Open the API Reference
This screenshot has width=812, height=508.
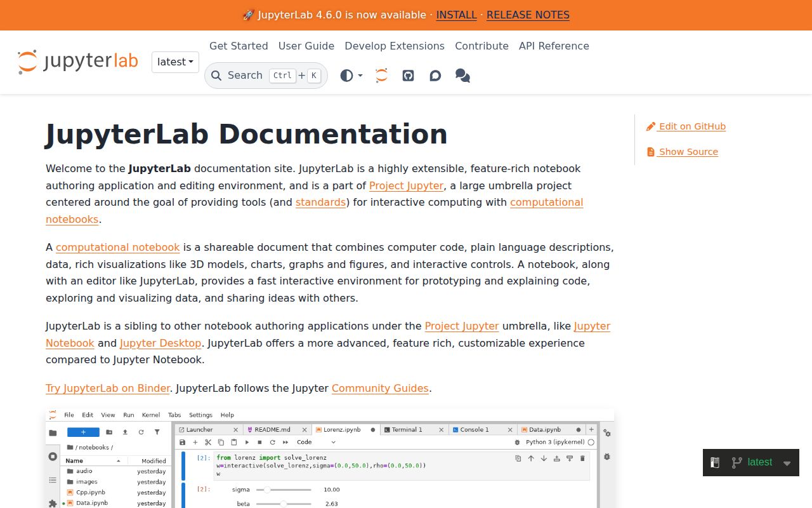(x=554, y=46)
